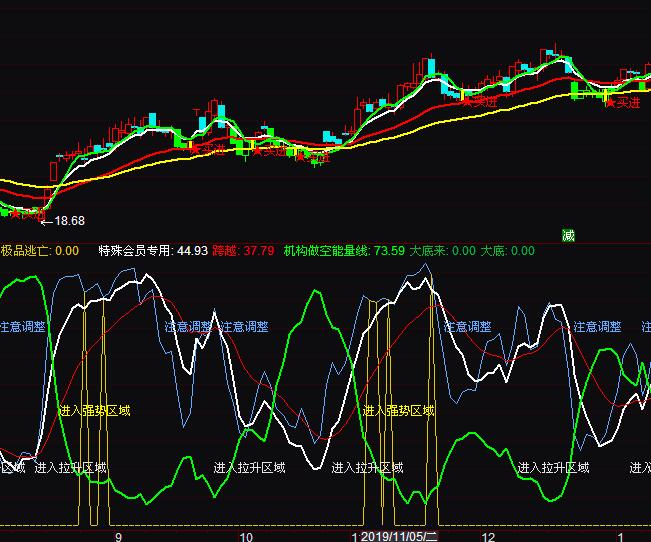The image size is (651, 542).
Task: Click month 12 on the time axis
Action: [x=488, y=536]
